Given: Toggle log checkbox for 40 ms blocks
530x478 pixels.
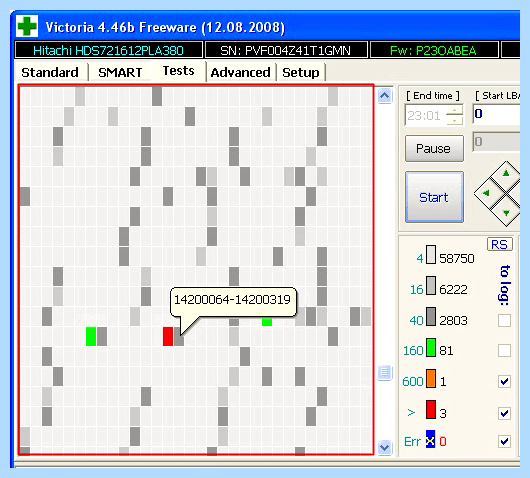Looking at the screenshot, I should (x=504, y=320).
